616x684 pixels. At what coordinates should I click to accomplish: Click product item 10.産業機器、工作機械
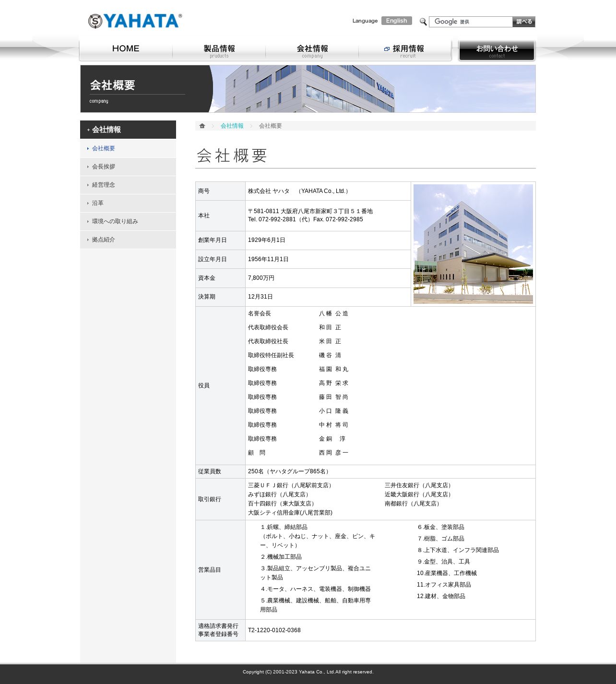(447, 573)
